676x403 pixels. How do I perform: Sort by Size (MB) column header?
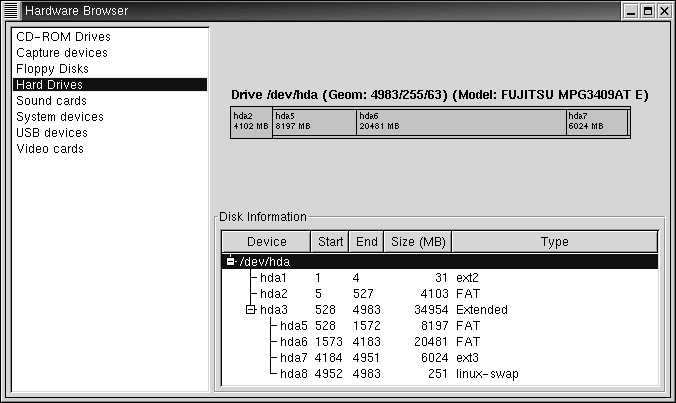point(418,242)
